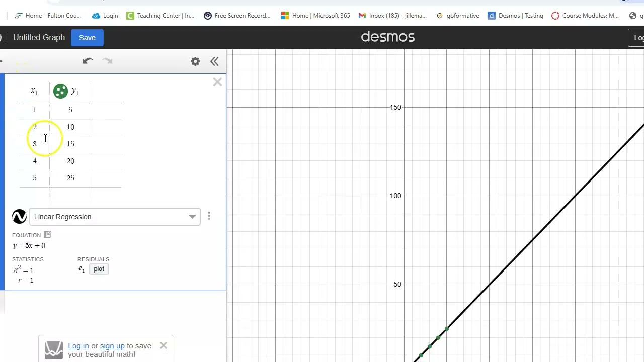Delete the table with the X icon
The image size is (644, 362).
point(217,82)
